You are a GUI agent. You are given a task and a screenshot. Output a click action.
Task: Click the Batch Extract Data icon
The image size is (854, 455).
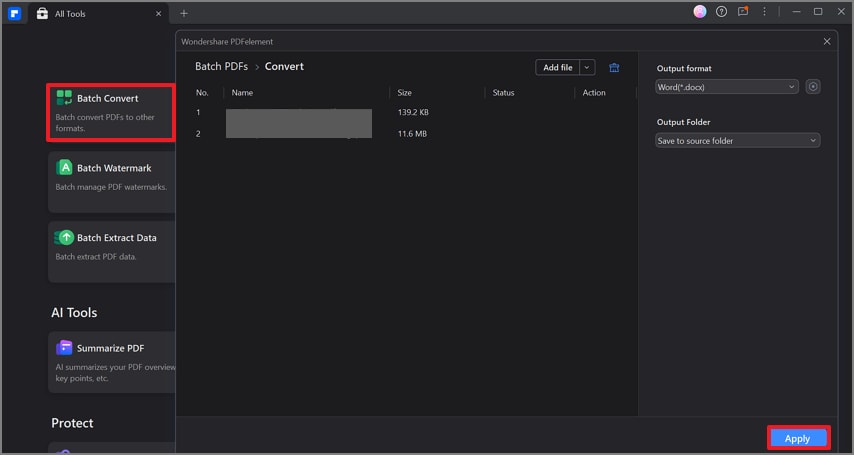click(x=64, y=238)
